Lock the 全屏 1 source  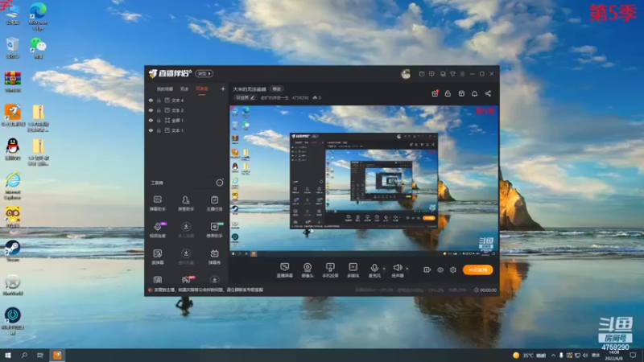[x=159, y=120]
